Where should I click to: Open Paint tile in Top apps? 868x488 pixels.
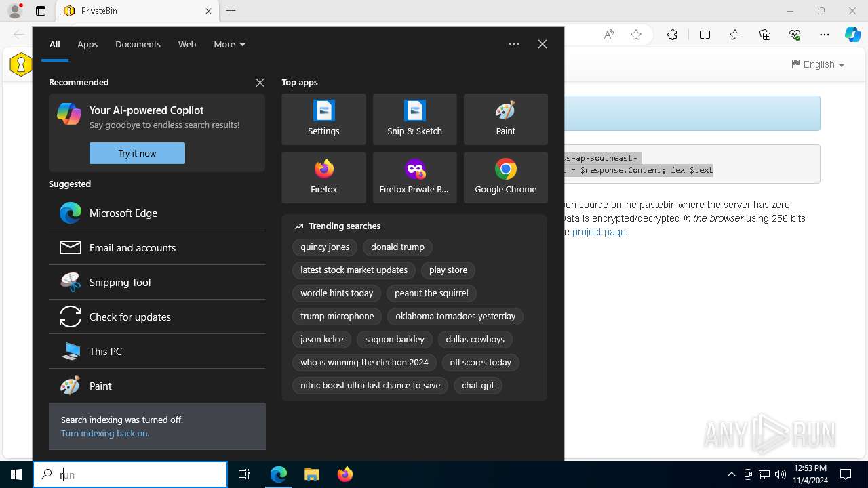(505, 119)
